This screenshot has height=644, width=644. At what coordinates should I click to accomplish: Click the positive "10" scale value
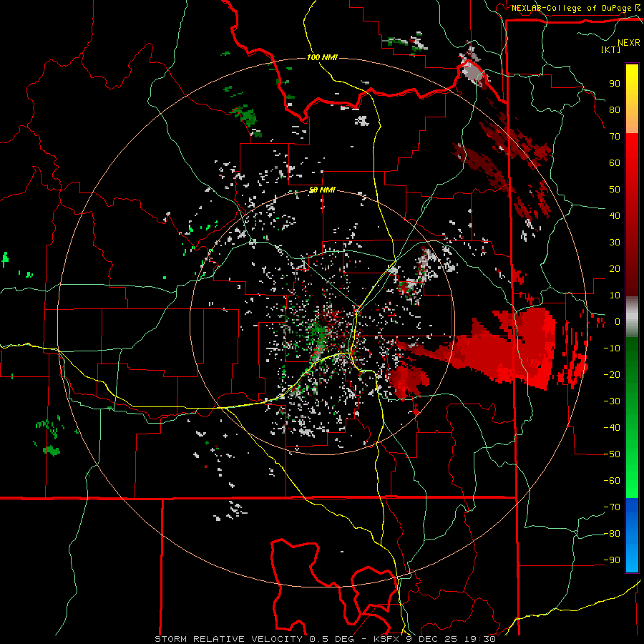click(615, 296)
